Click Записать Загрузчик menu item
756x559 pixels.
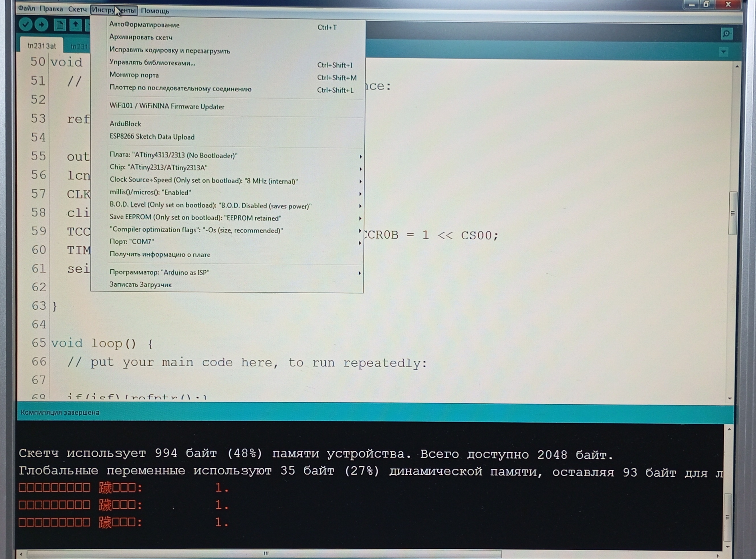point(140,285)
